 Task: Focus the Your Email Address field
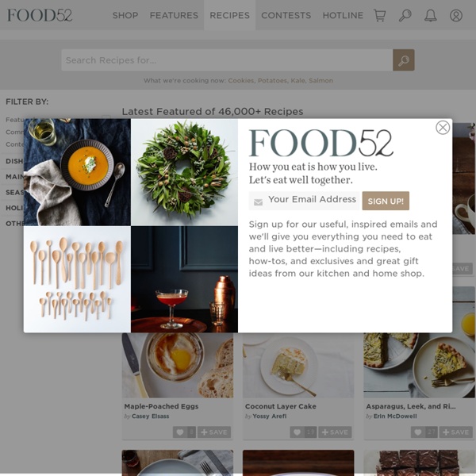pyautogui.click(x=305, y=201)
